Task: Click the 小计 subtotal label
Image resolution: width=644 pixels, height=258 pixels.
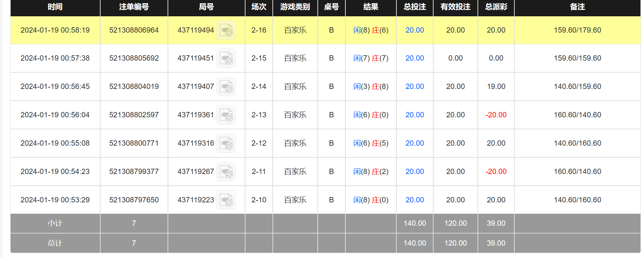Action: click(55, 223)
